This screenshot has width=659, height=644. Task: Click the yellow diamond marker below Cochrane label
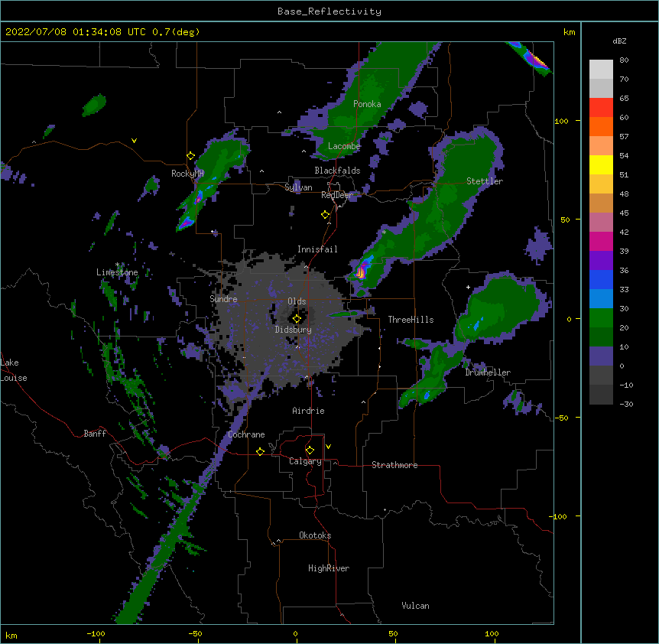coord(260,451)
